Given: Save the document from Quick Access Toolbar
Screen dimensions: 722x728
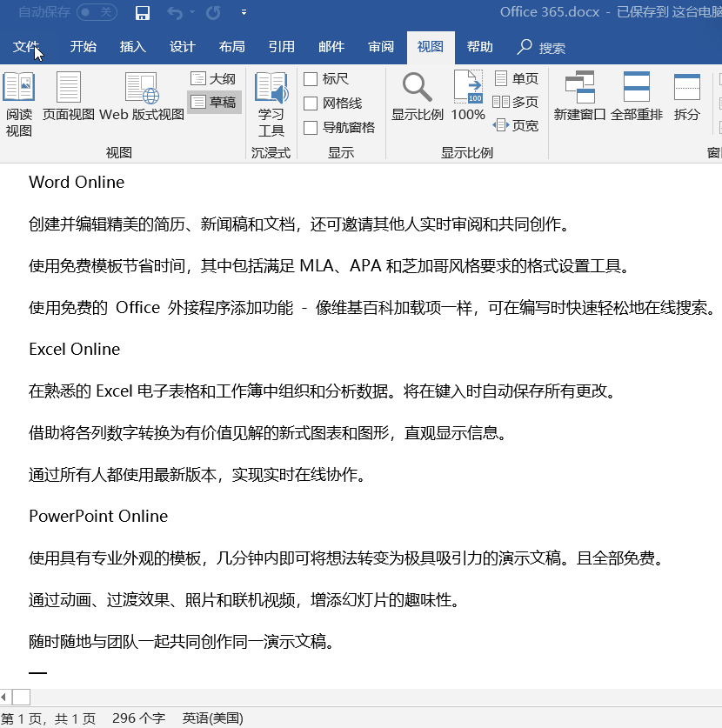Looking at the screenshot, I should click(x=142, y=13).
